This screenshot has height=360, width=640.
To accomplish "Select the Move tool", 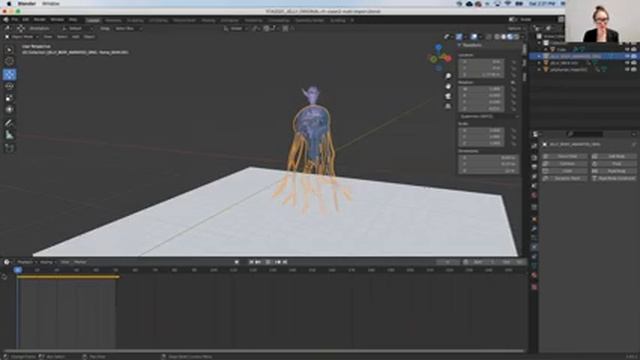I will [x=9, y=74].
